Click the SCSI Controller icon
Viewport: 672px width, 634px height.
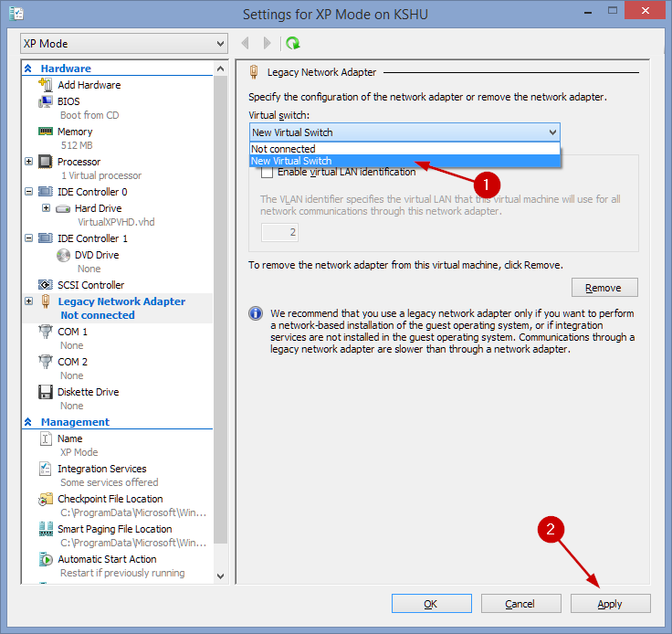point(46,285)
